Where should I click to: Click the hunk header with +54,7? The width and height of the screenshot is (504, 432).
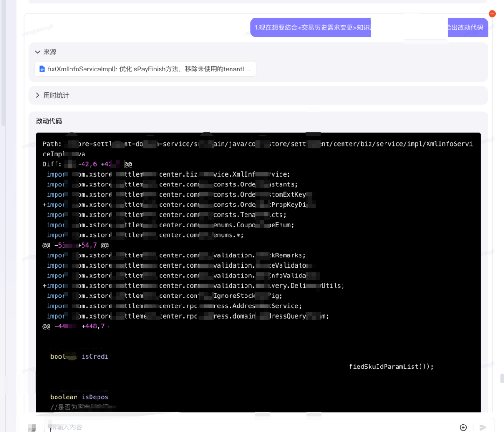(x=76, y=246)
